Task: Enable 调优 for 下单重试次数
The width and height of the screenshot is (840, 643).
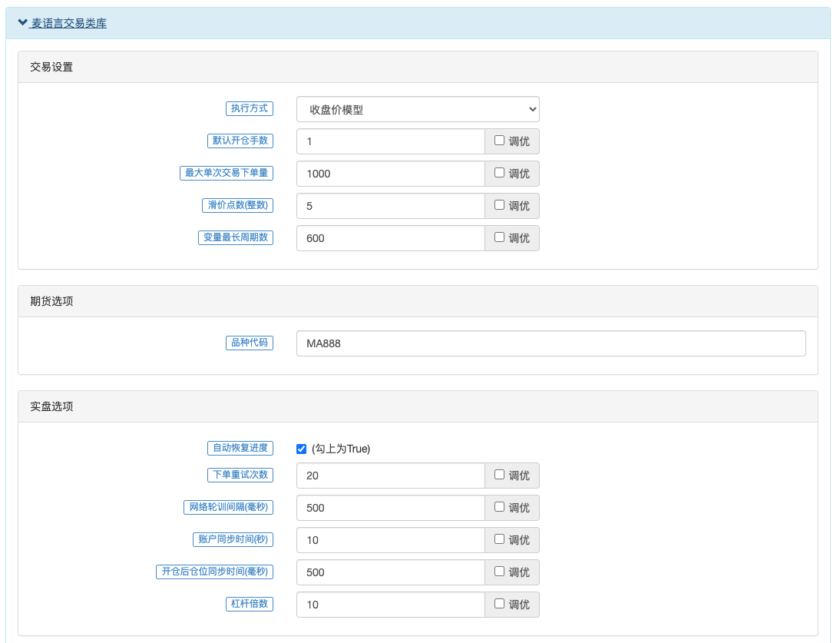Action: pyautogui.click(x=499, y=475)
